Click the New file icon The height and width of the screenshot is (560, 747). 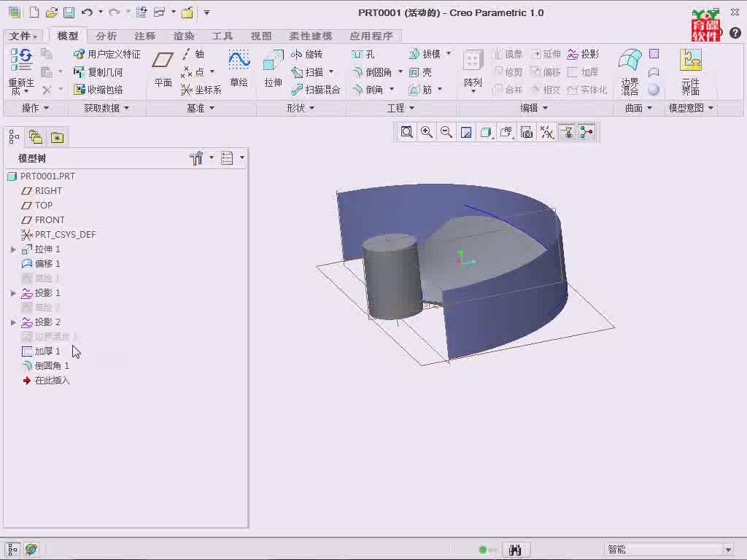click(x=34, y=12)
